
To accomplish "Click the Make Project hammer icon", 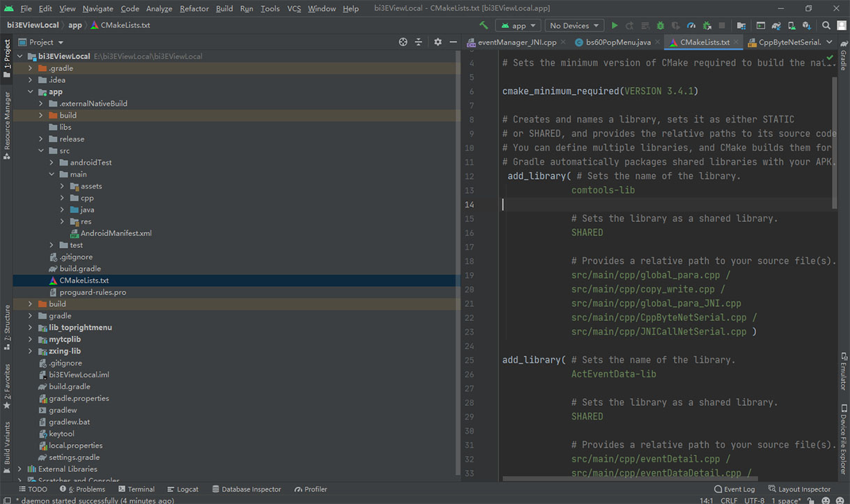I will pyautogui.click(x=484, y=25).
